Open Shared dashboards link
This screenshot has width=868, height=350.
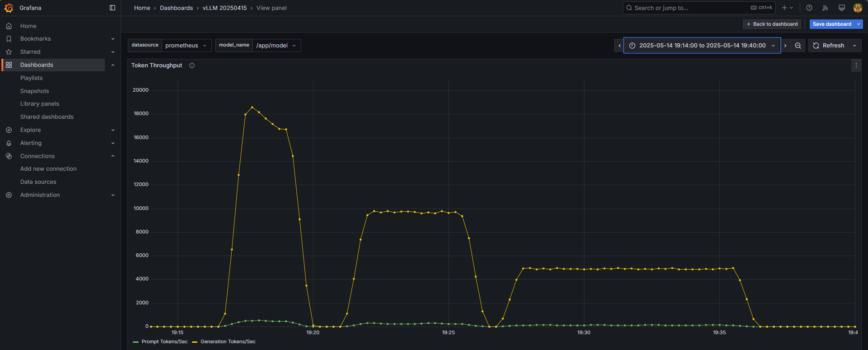pyautogui.click(x=47, y=117)
